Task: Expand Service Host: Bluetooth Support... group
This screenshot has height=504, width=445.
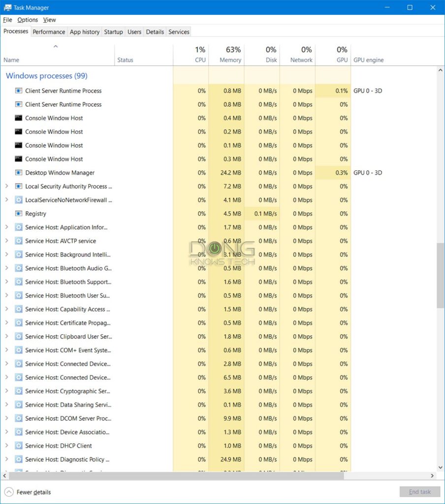Action: pyautogui.click(x=6, y=282)
